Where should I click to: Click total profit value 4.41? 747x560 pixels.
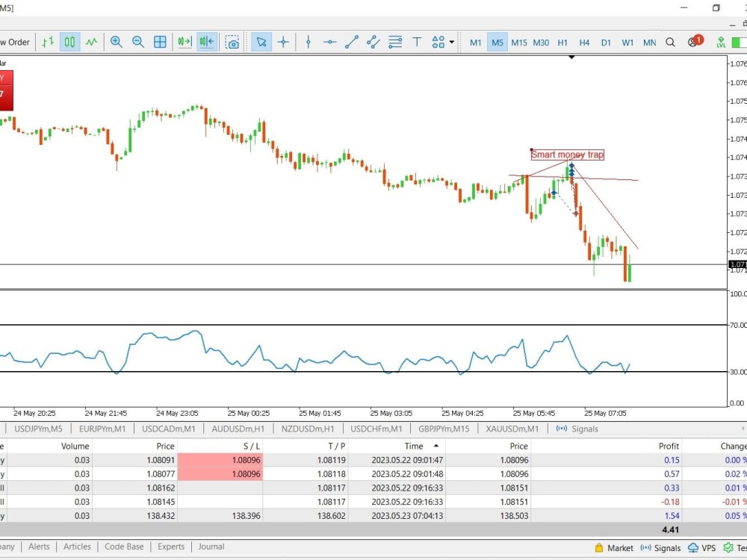670,529
